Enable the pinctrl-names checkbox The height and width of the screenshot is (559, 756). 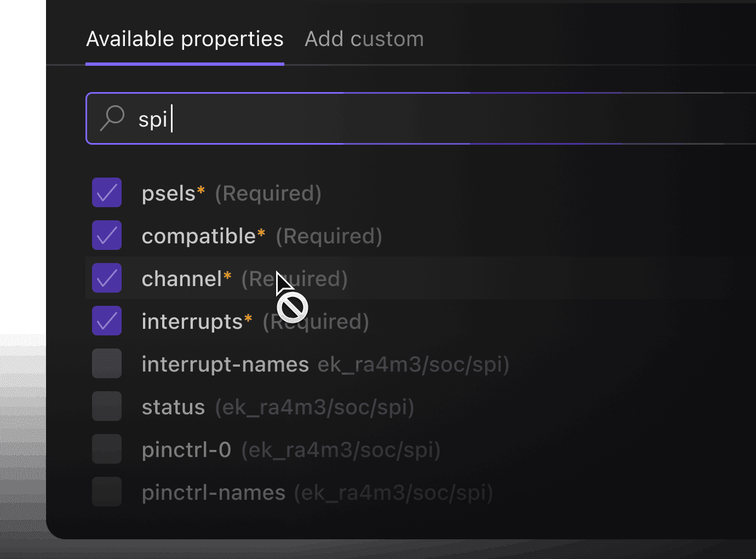[107, 492]
